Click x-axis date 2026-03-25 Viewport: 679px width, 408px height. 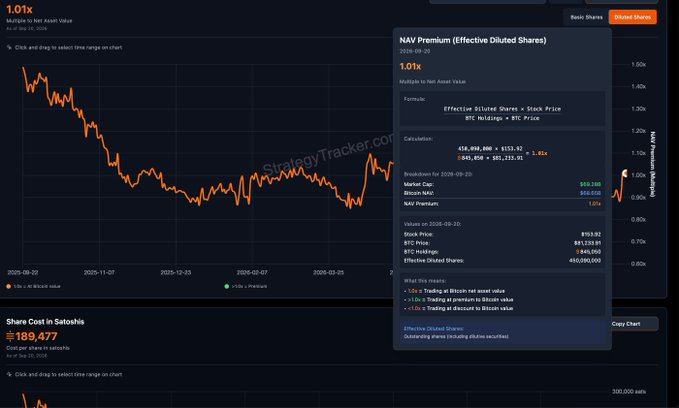pyautogui.click(x=328, y=272)
